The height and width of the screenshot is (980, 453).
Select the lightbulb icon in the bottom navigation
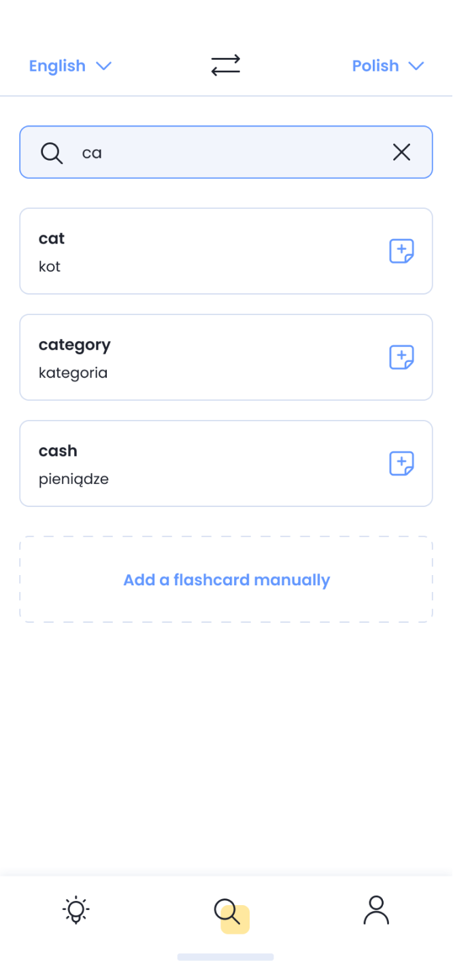(75, 909)
